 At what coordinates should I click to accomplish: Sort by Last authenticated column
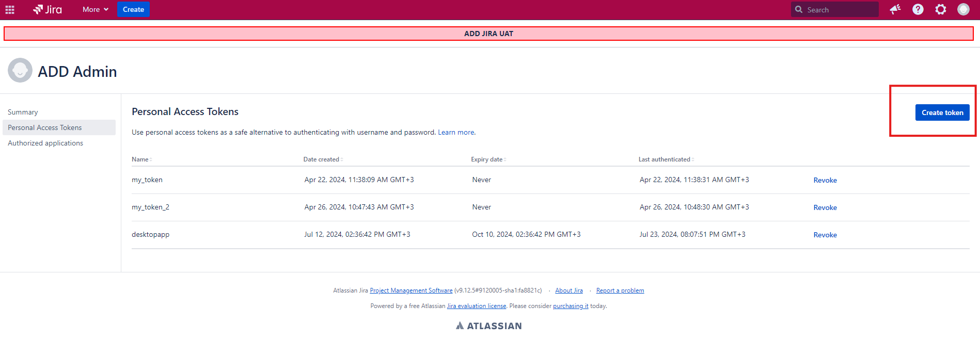(666, 159)
